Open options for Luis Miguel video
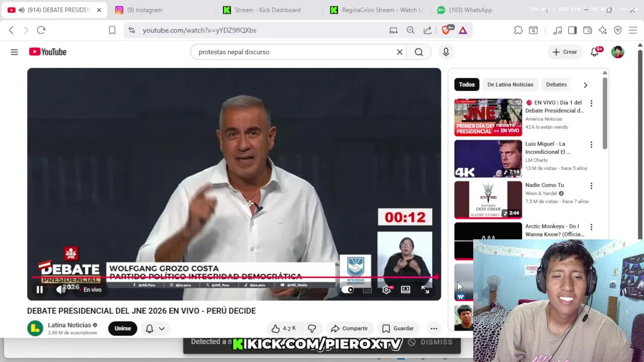 pyautogui.click(x=591, y=144)
